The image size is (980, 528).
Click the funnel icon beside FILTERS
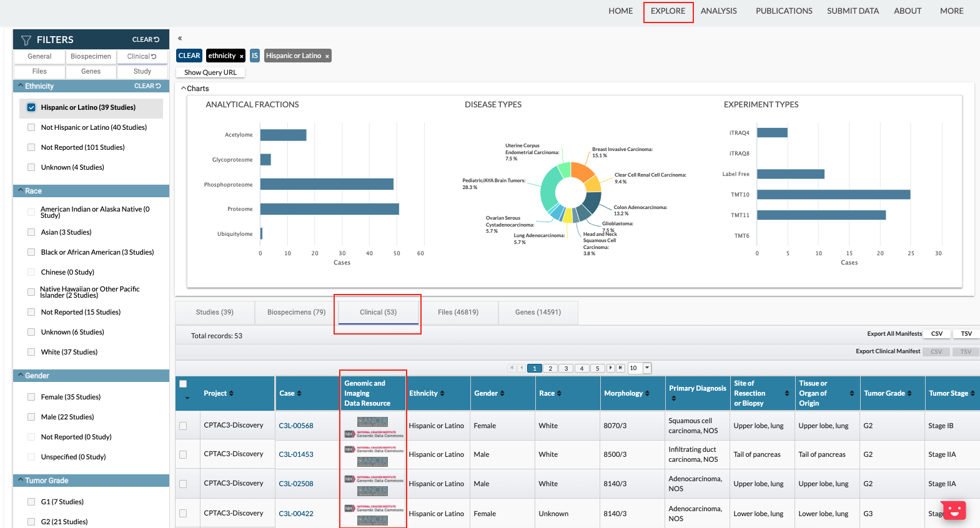click(26, 40)
